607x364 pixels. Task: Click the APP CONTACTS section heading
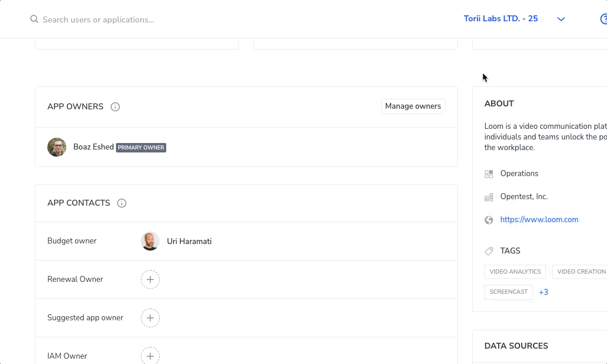pyautogui.click(x=79, y=203)
